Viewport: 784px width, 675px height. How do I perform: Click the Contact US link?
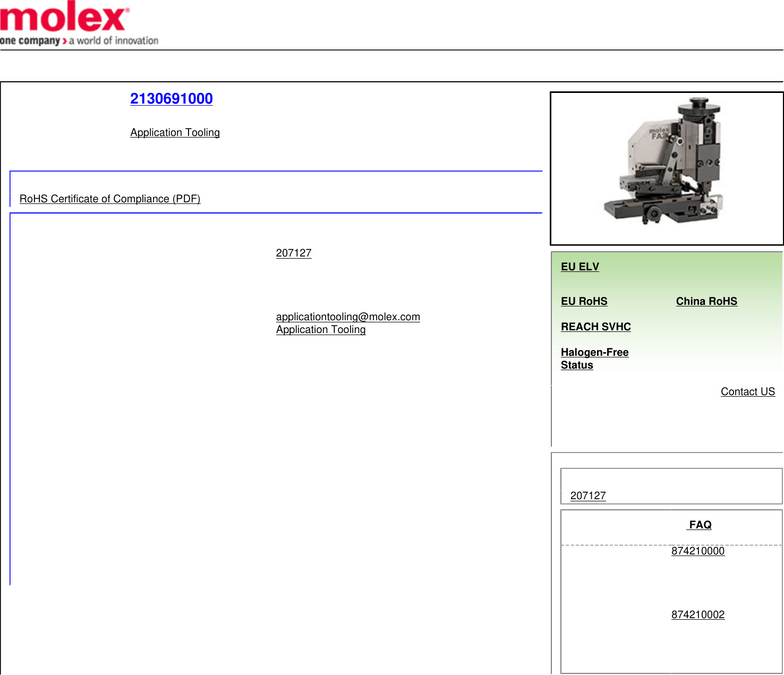pyautogui.click(x=747, y=392)
